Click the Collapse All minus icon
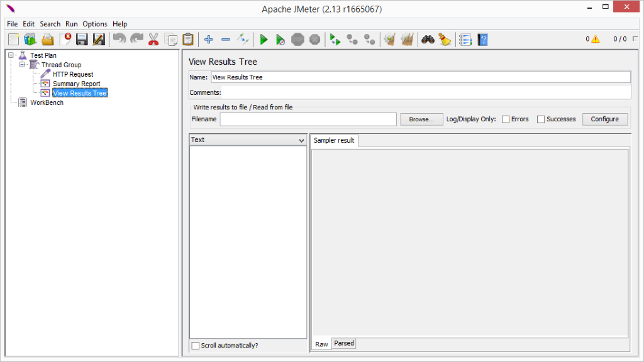The height and width of the screenshot is (362, 644). 226,40
